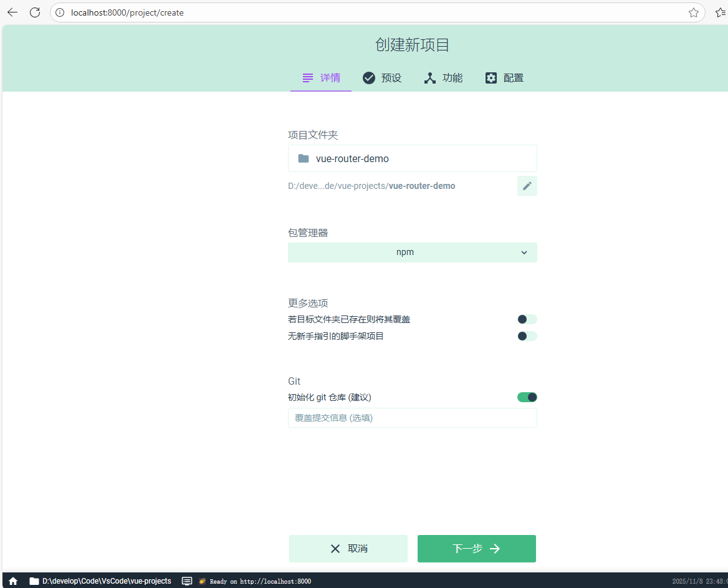Image resolution: width=728 pixels, height=588 pixels.
Task: Click the project folder name input field
Action: [412, 158]
